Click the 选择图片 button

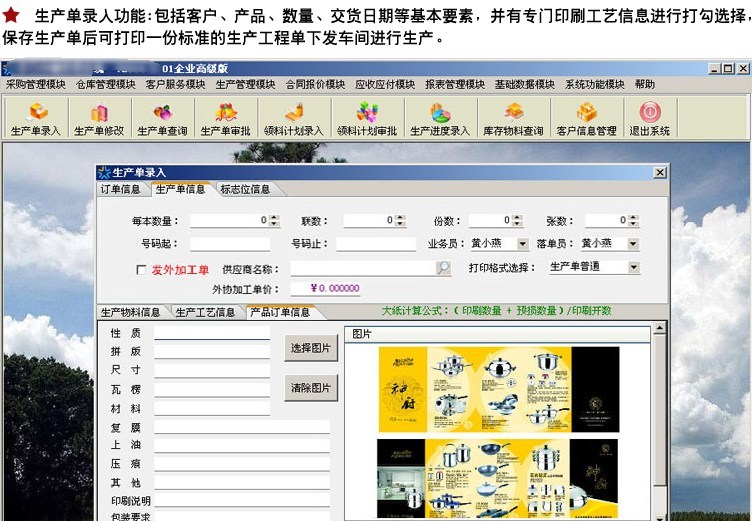[311, 348]
